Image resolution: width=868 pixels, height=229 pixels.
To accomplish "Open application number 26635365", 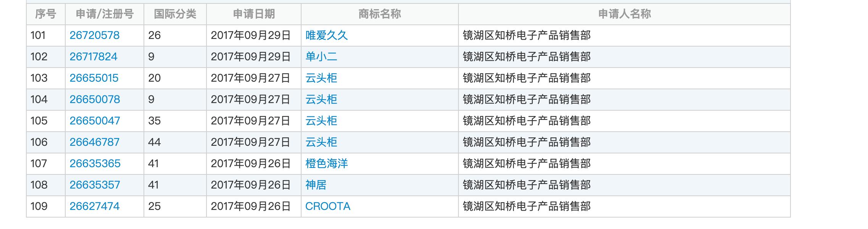I will click(95, 164).
